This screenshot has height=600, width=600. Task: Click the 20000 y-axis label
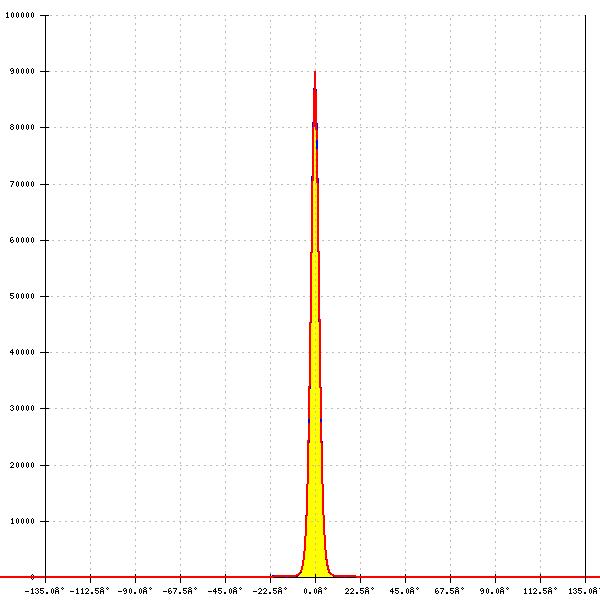22,465
